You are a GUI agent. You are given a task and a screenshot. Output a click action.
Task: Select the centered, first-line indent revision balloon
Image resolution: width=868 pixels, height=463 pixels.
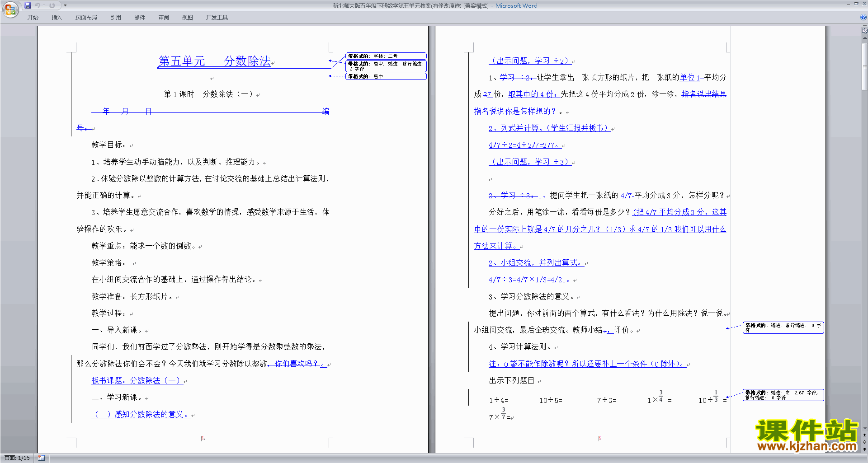coord(386,66)
